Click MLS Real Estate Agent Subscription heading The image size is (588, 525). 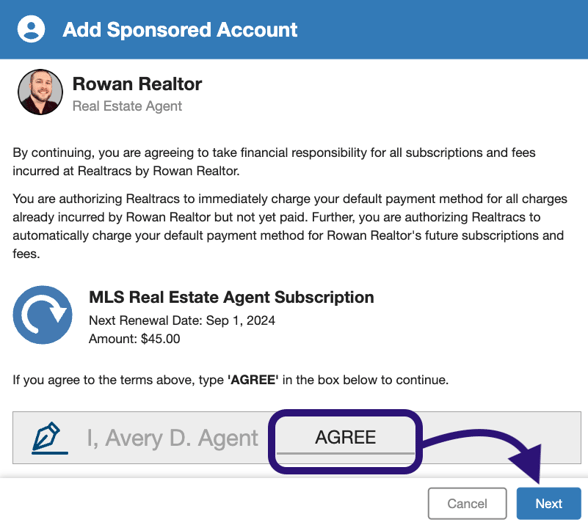[231, 297]
